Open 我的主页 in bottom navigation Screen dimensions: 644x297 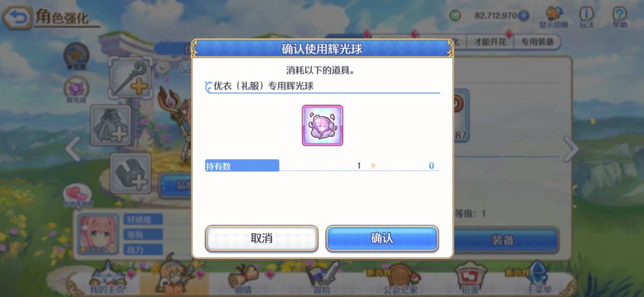pos(106,279)
